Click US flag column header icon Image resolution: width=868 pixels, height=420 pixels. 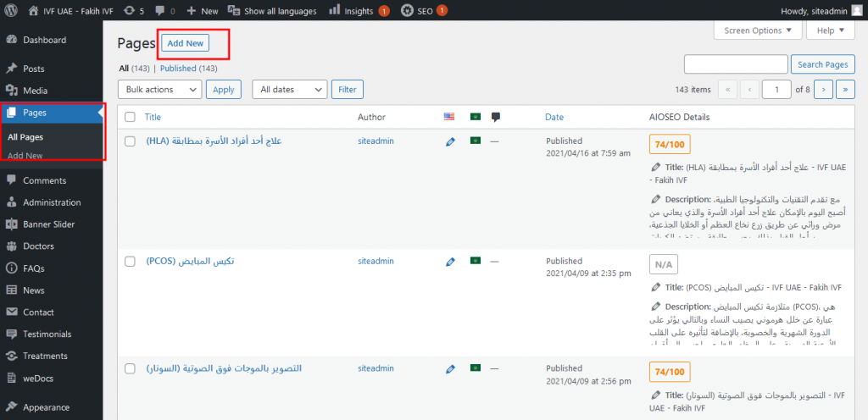[x=449, y=117]
